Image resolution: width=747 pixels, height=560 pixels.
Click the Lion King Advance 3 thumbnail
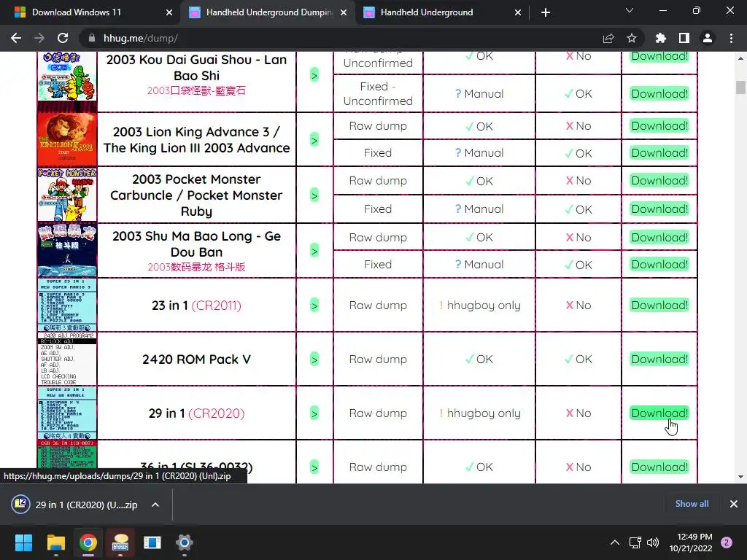(67, 139)
